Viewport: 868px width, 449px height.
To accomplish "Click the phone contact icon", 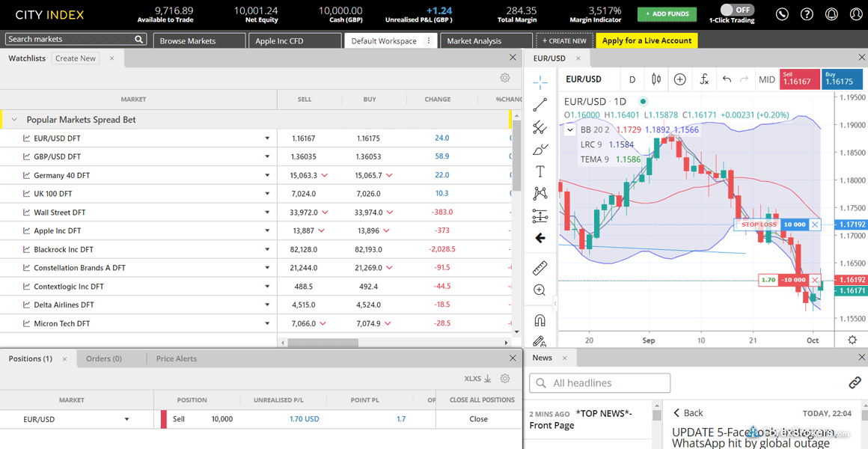I will pyautogui.click(x=782, y=13).
